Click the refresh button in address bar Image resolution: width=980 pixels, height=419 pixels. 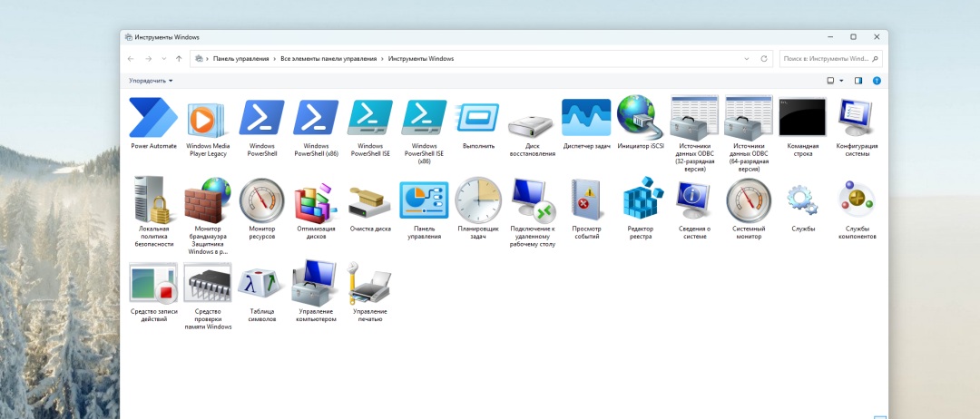764,59
